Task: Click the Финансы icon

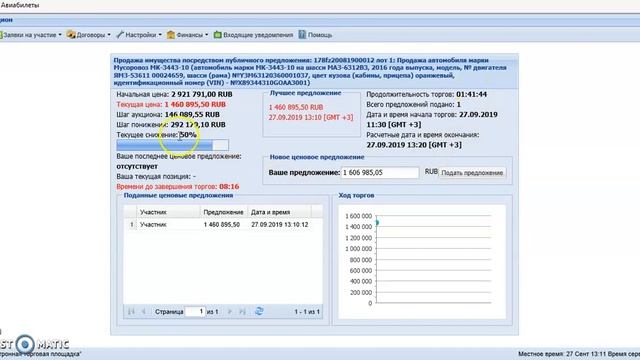Action: 171,35
